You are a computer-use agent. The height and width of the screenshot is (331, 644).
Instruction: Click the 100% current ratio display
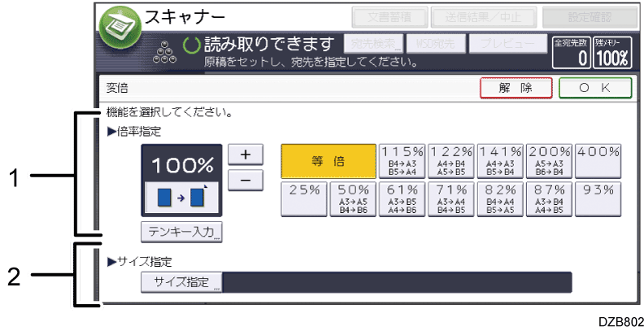tap(182, 165)
